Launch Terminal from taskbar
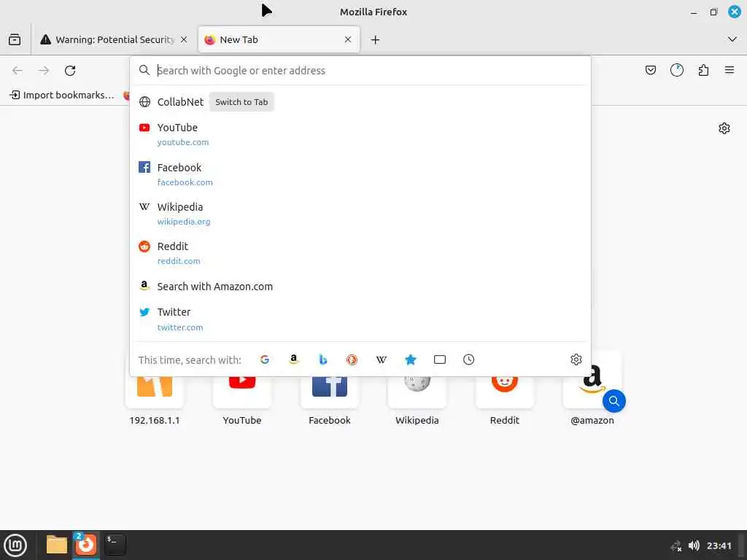747x560 pixels. pyautogui.click(x=115, y=545)
